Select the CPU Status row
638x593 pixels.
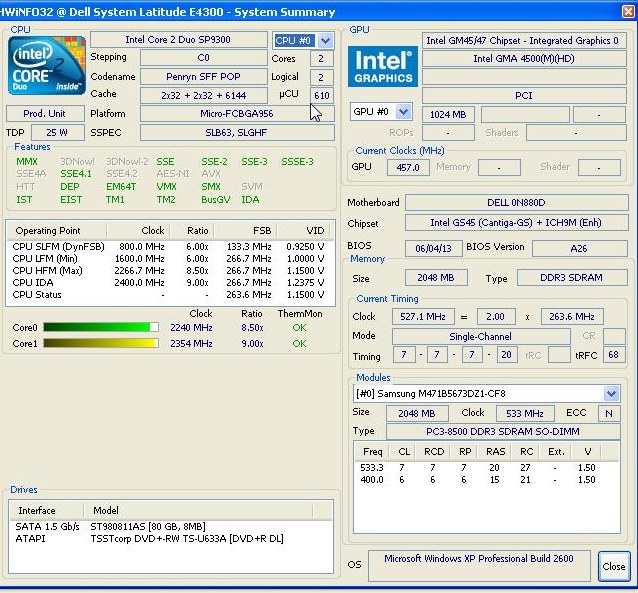[x=170, y=295]
